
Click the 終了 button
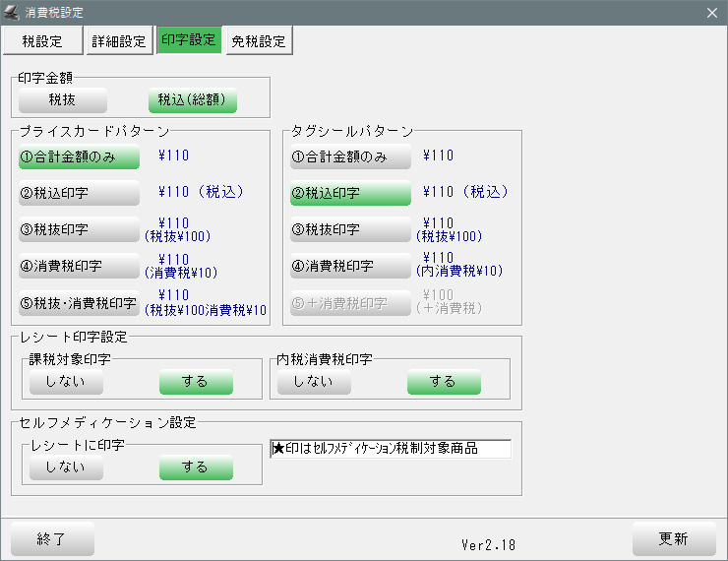[x=52, y=538]
